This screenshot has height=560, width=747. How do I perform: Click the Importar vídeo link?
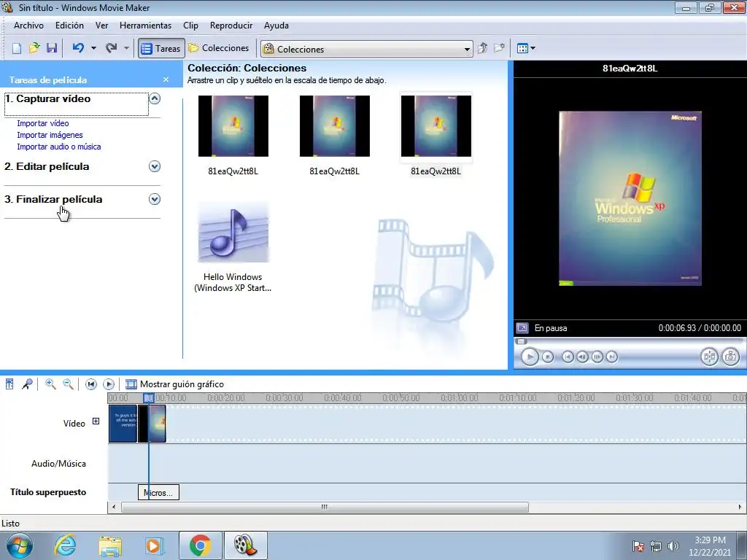(43, 123)
